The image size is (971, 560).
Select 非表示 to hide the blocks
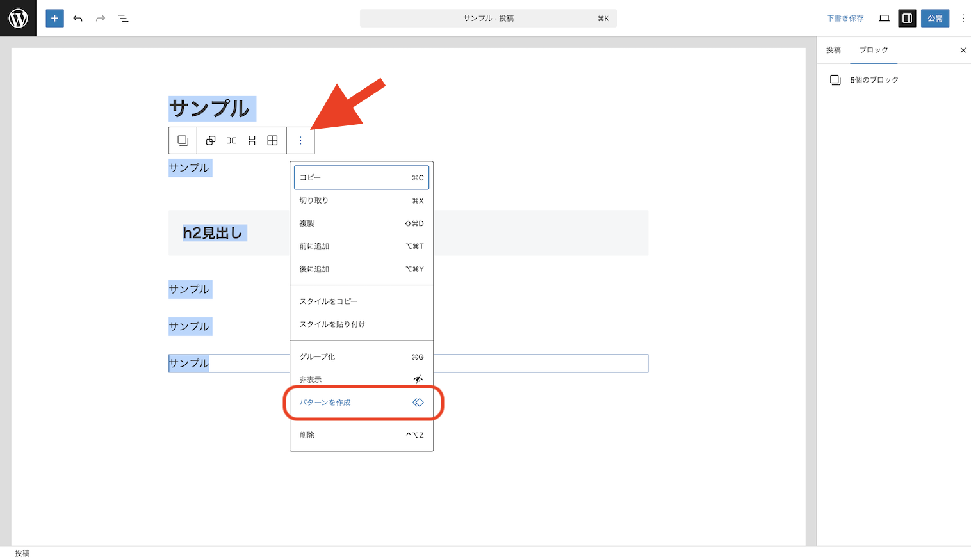pyautogui.click(x=310, y=379)
